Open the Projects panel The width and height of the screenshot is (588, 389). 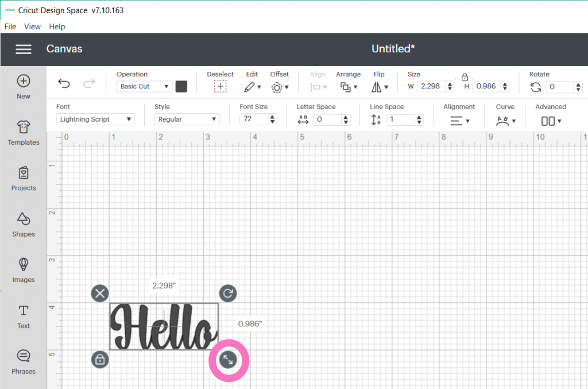pos(23,179)
